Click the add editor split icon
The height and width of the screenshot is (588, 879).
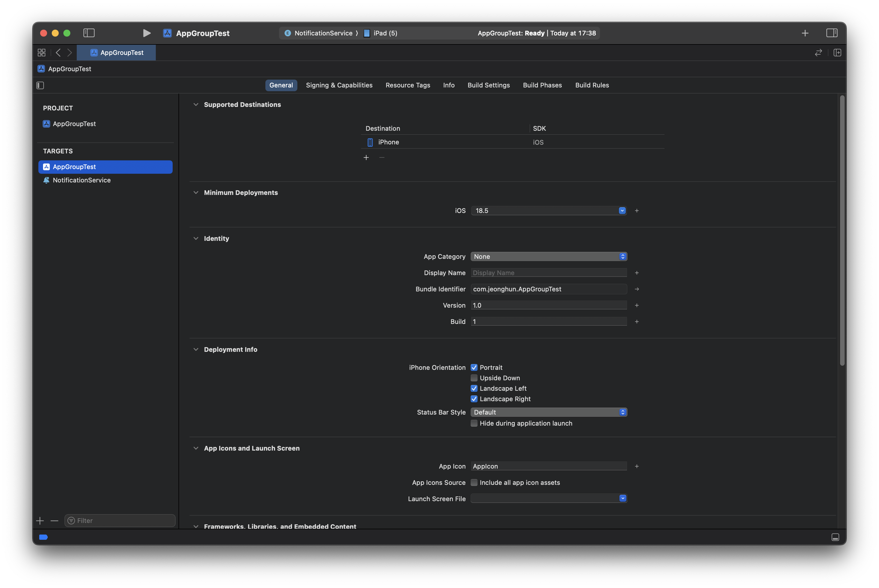(x=837, y=53)
